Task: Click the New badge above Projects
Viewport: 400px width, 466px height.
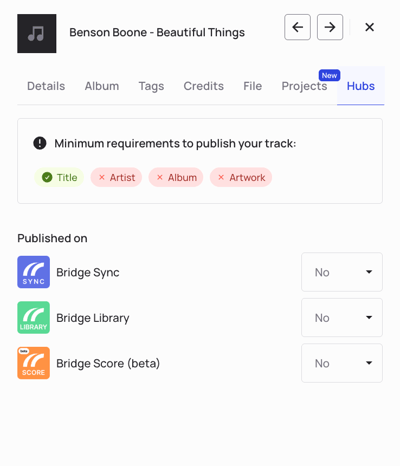Action: [329, 76]
